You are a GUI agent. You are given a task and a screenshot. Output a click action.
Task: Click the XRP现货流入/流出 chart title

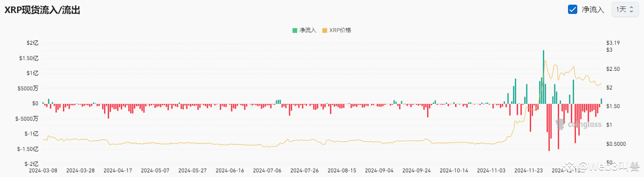point(42,10)
